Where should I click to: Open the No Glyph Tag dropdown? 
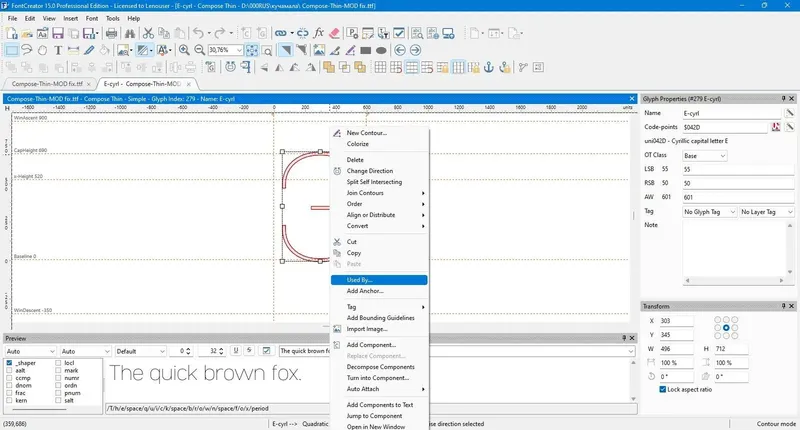(710, 212)
